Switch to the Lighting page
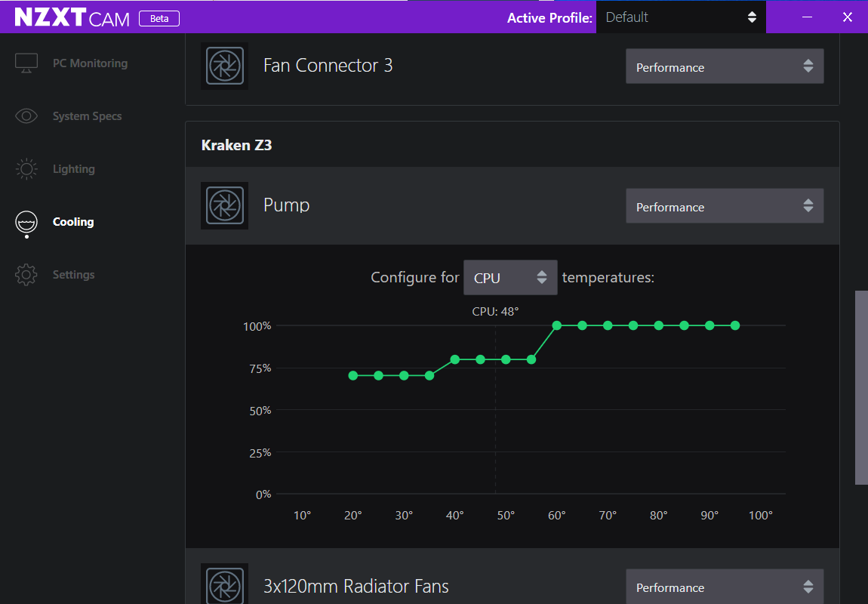 (74, 169)
